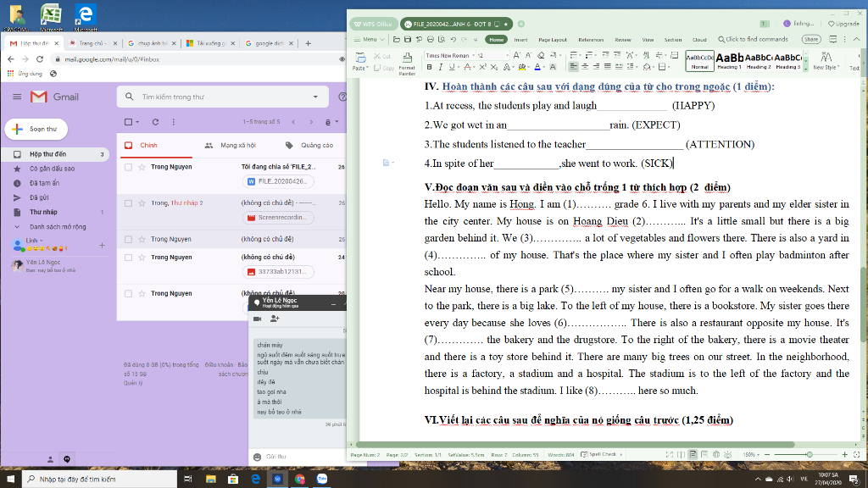This screenshot has height=488, width=868.
Task: Switch to Web Layout view in status bar
Action: coord(715,454)
